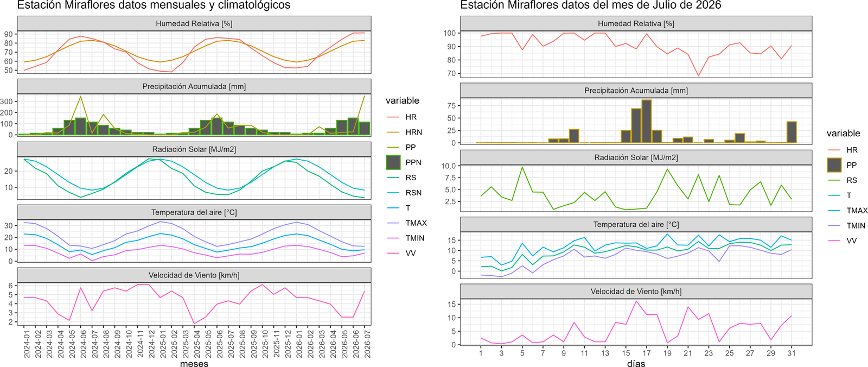Click the 'RSN' label in the monthly legend

pyautogui.click(x=413, y=193)
